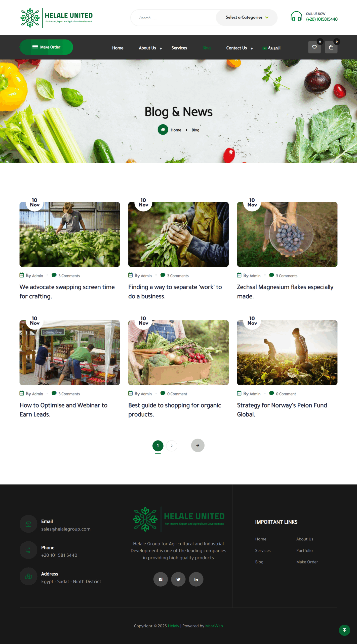Click the headset call icon in header
357x644 pixels.
[296, 16]
